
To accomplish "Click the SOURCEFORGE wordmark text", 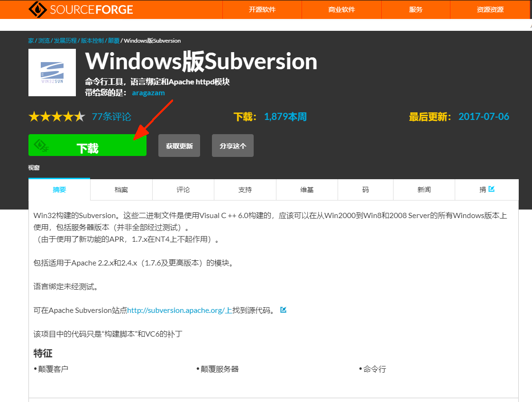I will tap(92, 9).
